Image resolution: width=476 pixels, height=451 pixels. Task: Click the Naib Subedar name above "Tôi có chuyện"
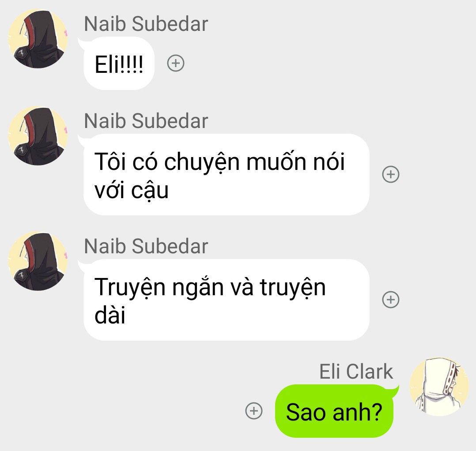(146, 121)
